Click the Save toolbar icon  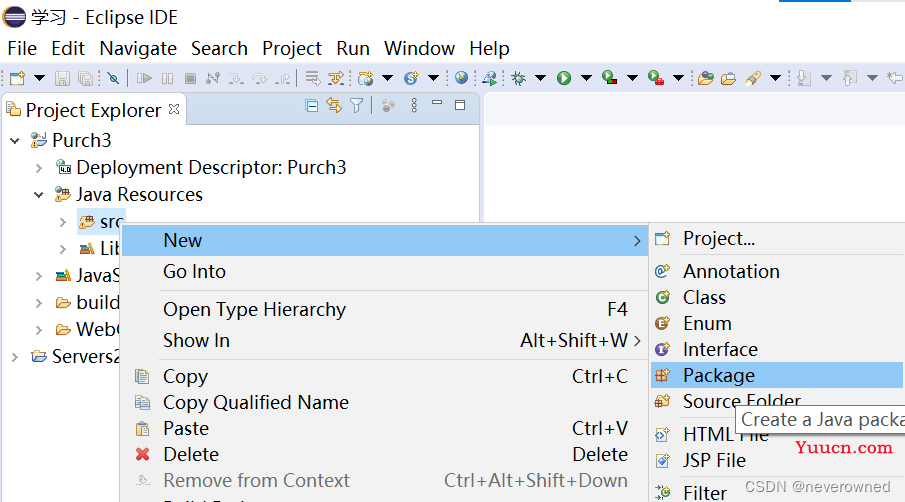coord(62,78)
